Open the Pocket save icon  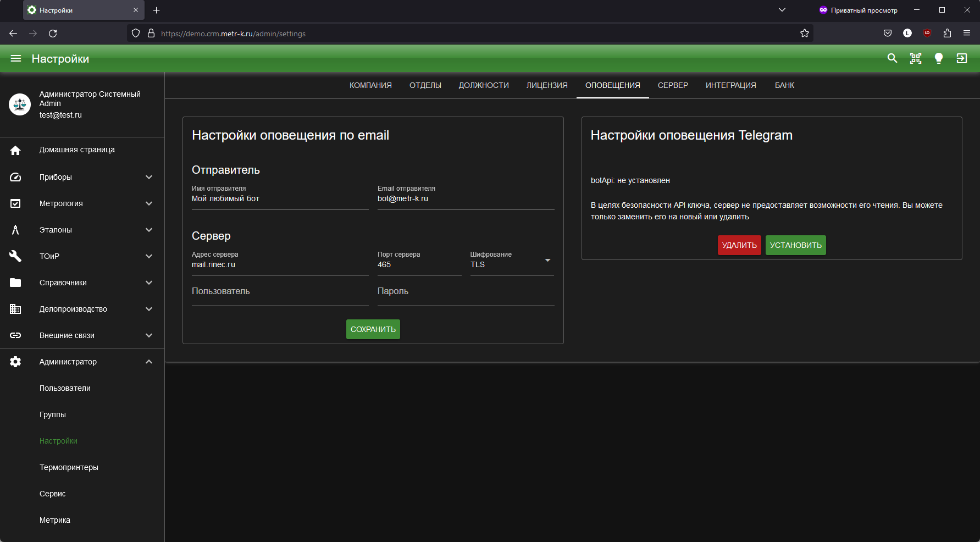click(888, 34)
